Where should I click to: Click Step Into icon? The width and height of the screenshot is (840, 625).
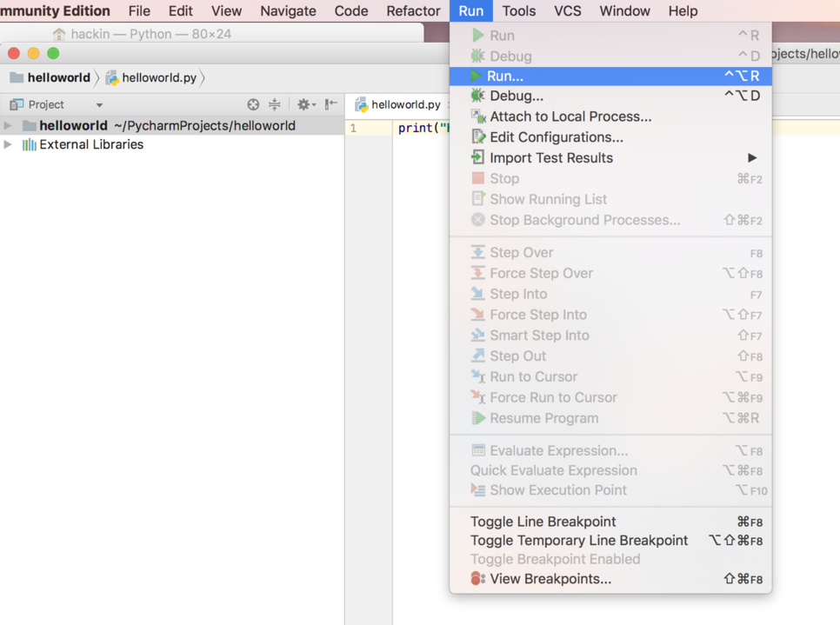pos(478,294)
